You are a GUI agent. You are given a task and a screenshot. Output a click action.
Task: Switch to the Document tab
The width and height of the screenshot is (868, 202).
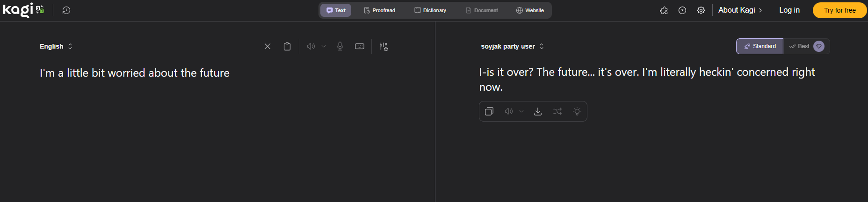(482, 10)
